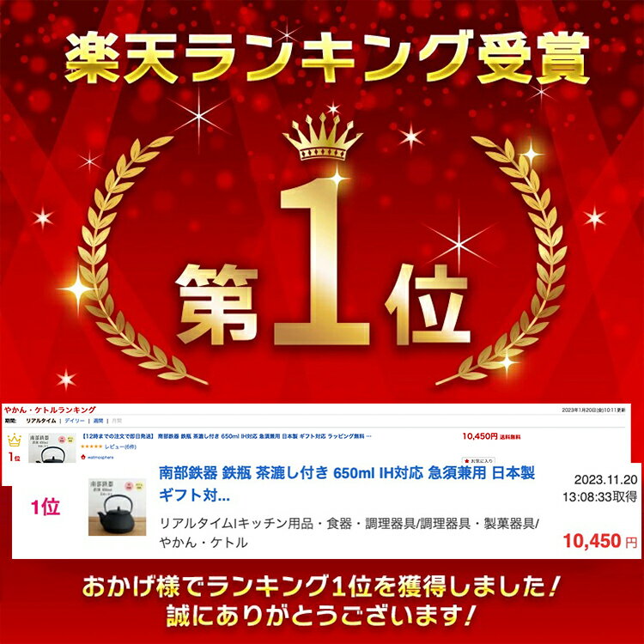Screen dimensions: 644x644
Task: Click the large black kettle thumbnail
Action: tap(117, 507)
